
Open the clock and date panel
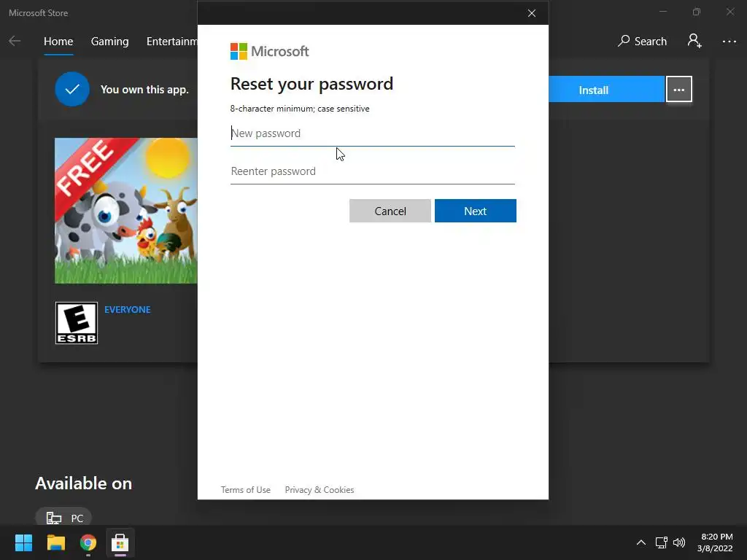715,542
